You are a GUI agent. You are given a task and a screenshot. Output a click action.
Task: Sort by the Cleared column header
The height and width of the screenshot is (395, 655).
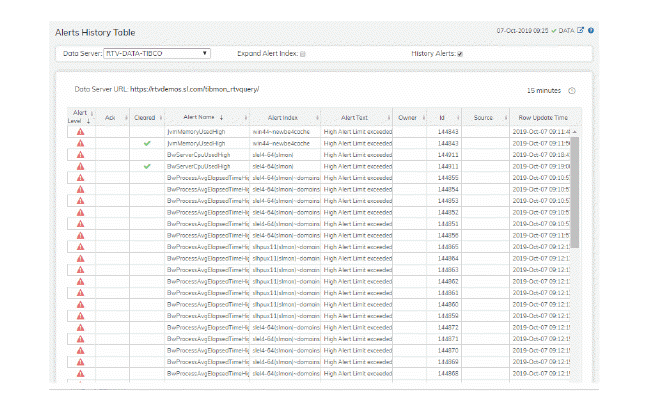pyautogui.click(x=145, y=118)
